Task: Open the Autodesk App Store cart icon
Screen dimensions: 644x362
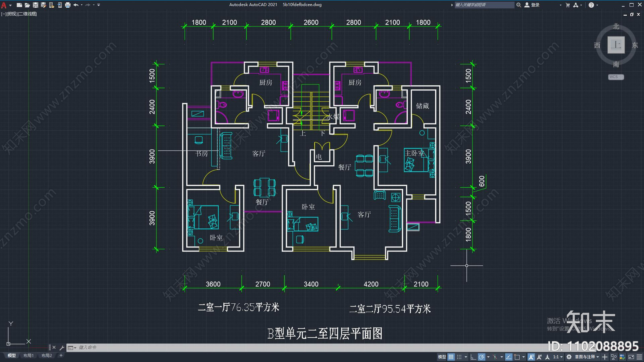Action: tap(568, 5)
